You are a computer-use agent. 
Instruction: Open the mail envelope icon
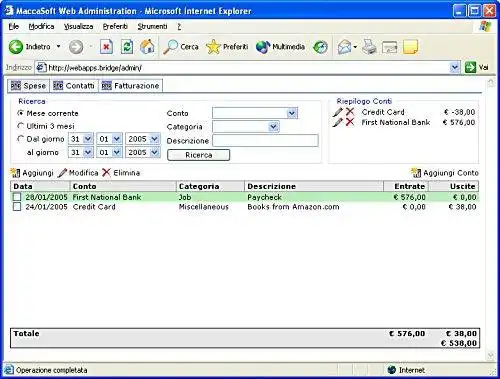click(345, 47)
